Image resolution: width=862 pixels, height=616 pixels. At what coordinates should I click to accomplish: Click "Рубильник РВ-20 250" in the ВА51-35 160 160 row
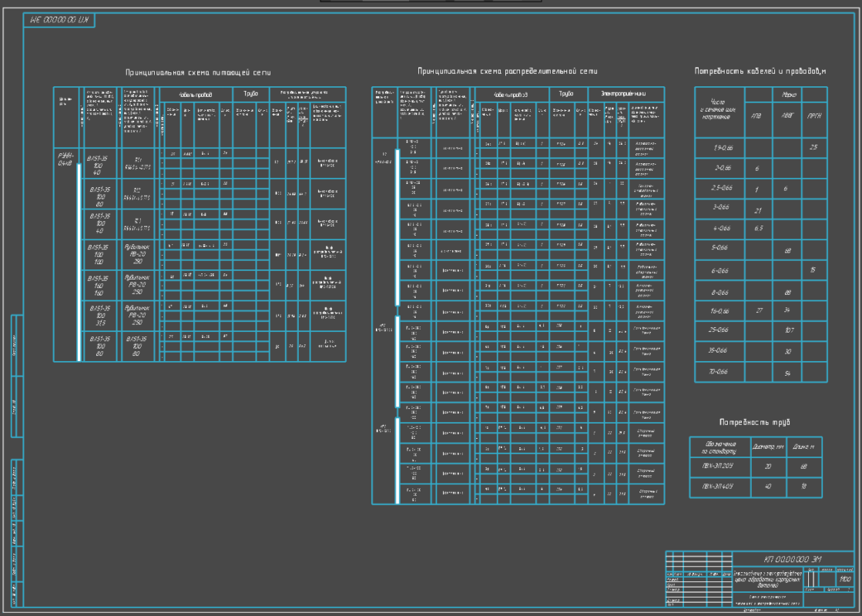(137, 285)
